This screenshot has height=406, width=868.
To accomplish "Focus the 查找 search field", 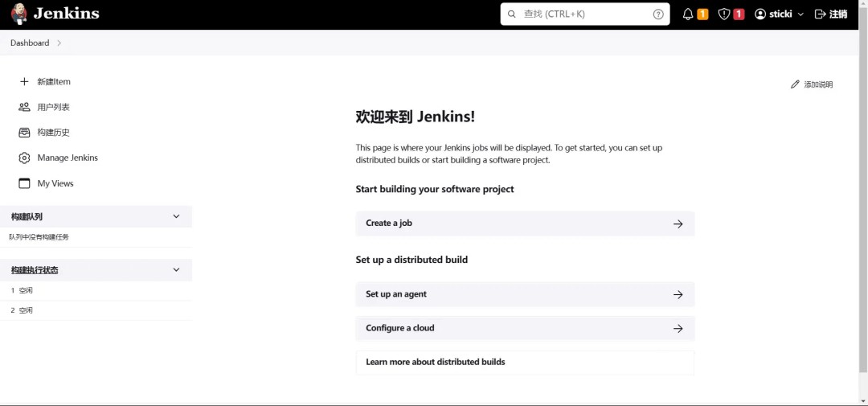I will (584, 14).
